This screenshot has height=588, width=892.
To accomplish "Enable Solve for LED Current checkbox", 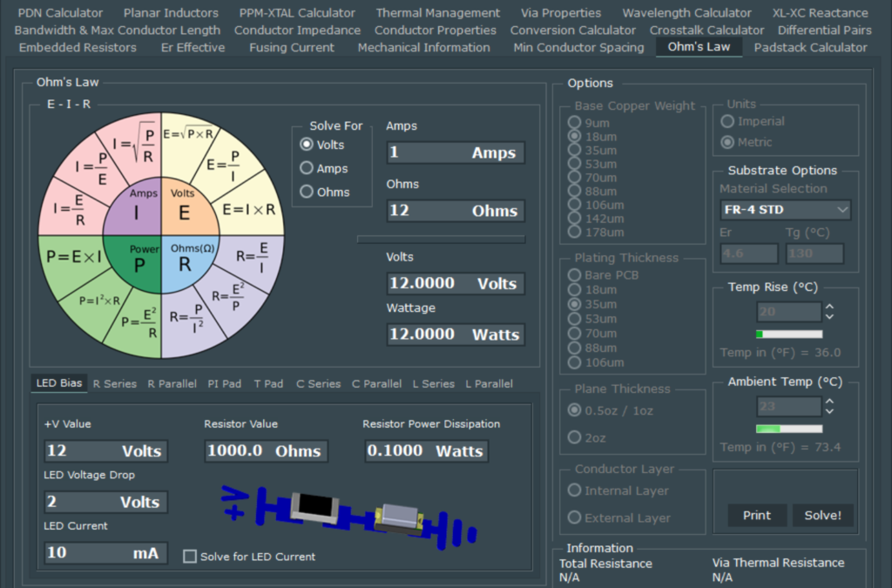I will click(190, 557).
